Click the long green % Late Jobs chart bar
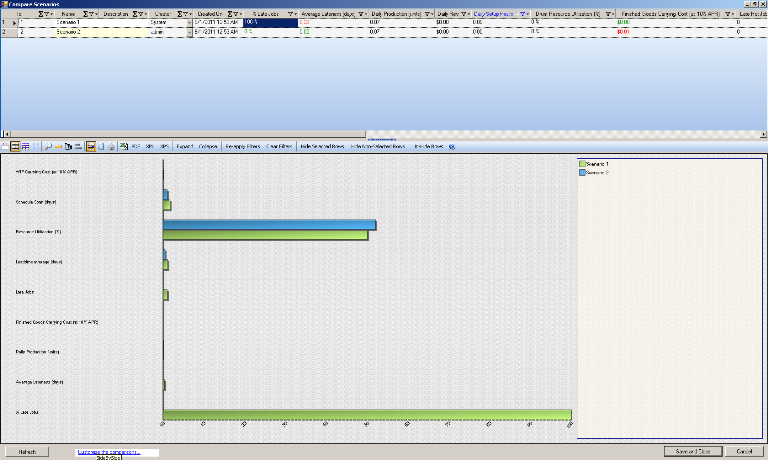The width and height of the screenshot is (768, 460). click(367, 415)
